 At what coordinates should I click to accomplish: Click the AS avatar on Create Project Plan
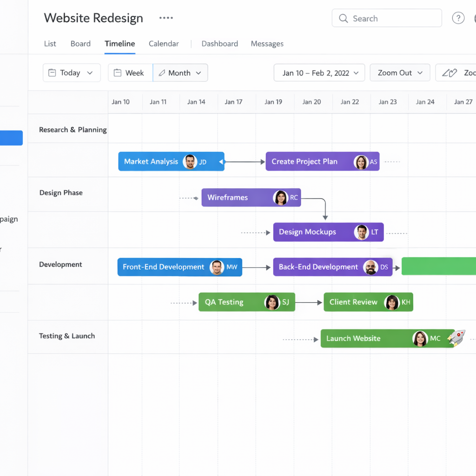point(361,162)
